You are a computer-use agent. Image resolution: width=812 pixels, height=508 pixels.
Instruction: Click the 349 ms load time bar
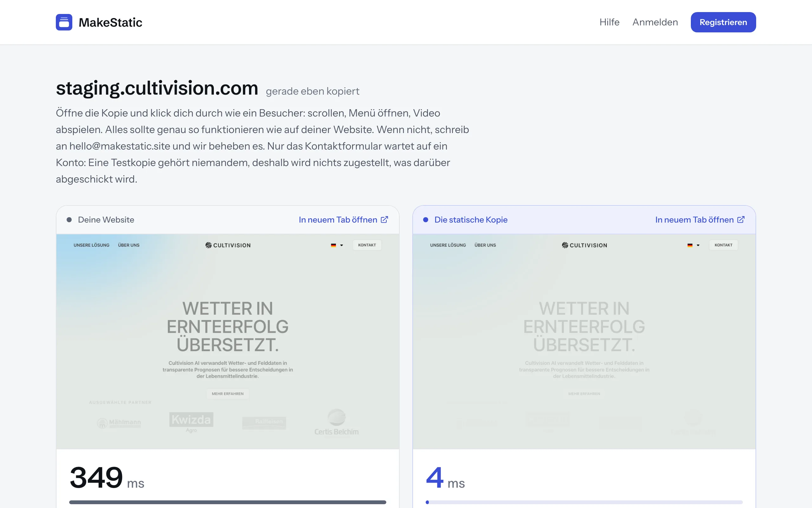(x=227, y=502)
